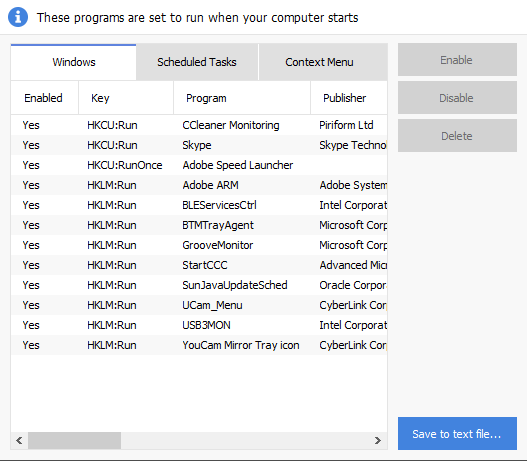Select the CCleaner Monitoring entry

click(199, 125)
